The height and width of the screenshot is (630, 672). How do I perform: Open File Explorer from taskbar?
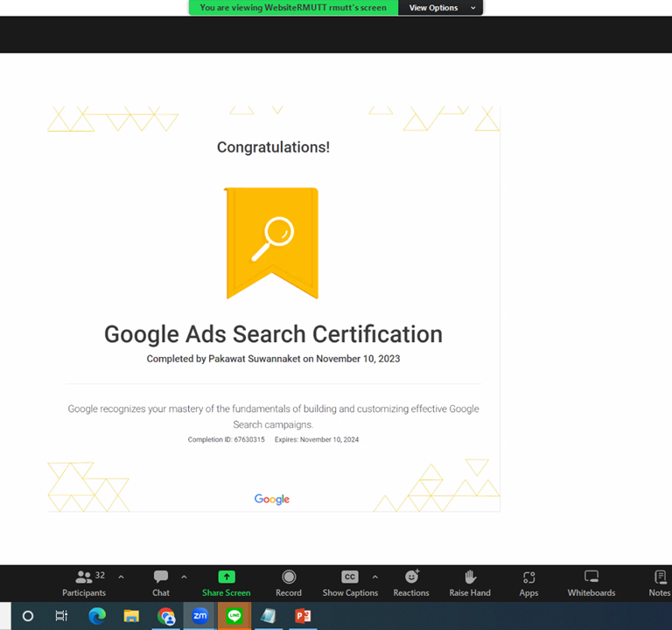[131, 616]
